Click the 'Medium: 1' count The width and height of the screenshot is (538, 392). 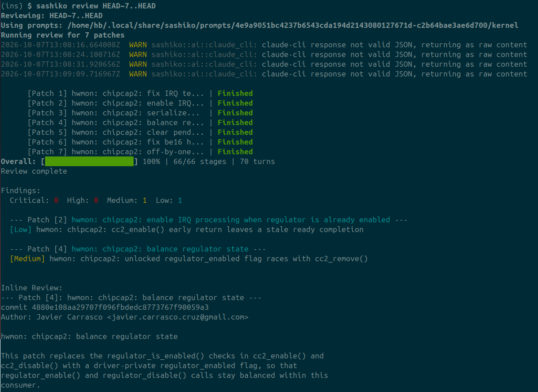(x=127, y=200)
